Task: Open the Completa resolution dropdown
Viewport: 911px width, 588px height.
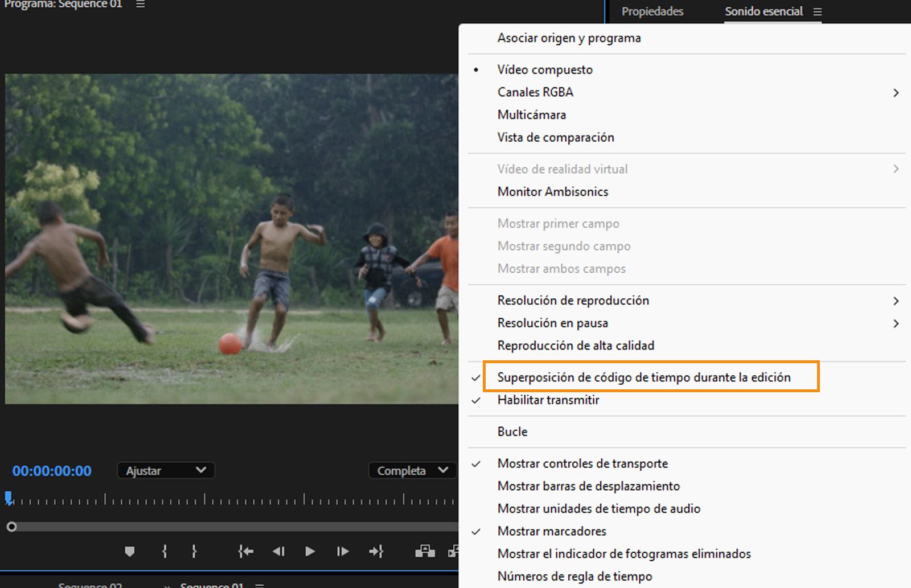Action: pyautogui.click(x=412, y=470)
